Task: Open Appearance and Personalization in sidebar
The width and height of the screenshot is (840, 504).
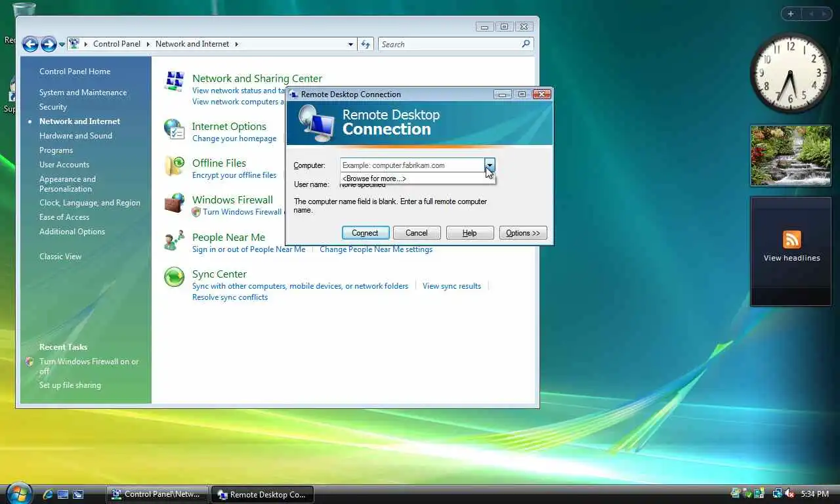Action: click(68, 184)
